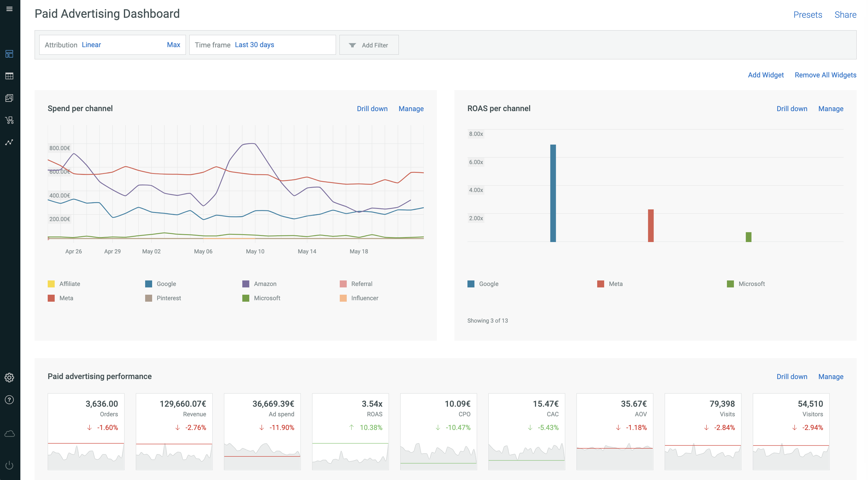Click the 'Showing 3 of 13' text
Viewport: 868px width, 480px height.
pyautogui.click(x=488, y=321)
